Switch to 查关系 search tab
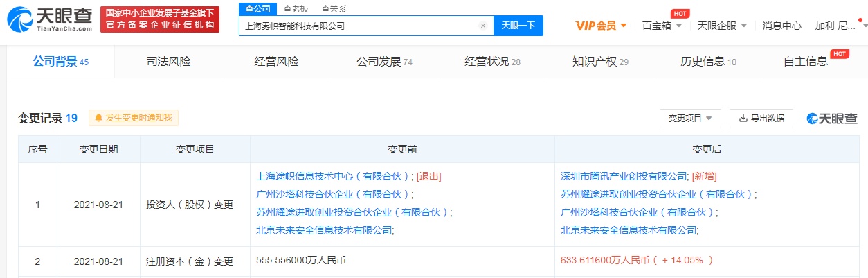 pos(334,8)
